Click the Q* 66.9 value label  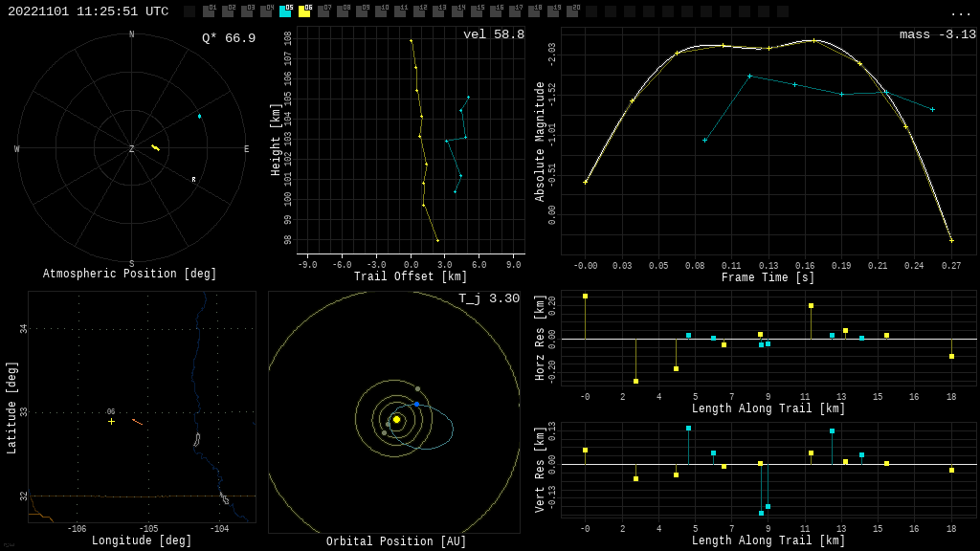tap(229, 38)
